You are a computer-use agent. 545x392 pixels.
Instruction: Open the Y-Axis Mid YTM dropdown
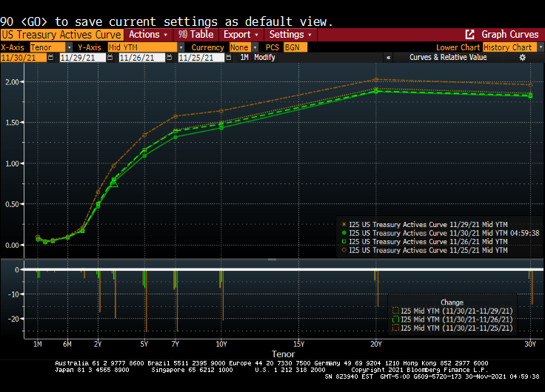[x=144, y=47]
